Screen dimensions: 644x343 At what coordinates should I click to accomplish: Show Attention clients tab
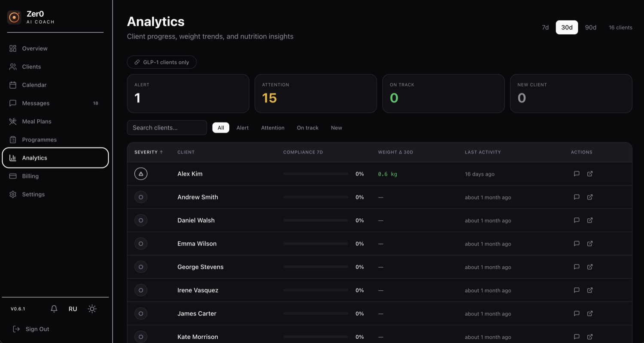pos(273,128)
